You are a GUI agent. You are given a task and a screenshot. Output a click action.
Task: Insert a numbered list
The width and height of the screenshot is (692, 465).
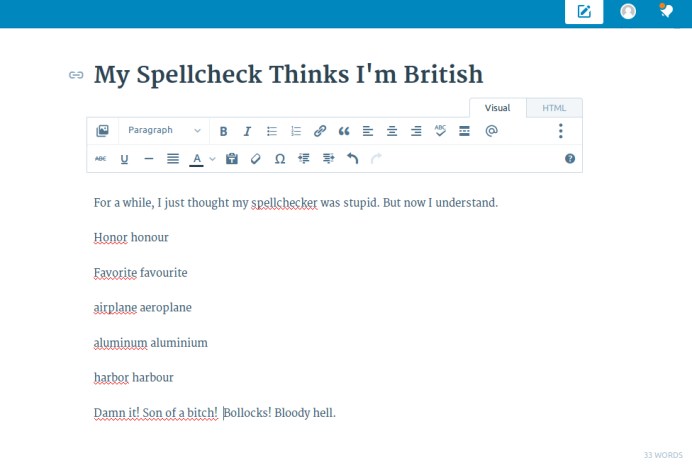pyautogui.click(x=296, y=131)
